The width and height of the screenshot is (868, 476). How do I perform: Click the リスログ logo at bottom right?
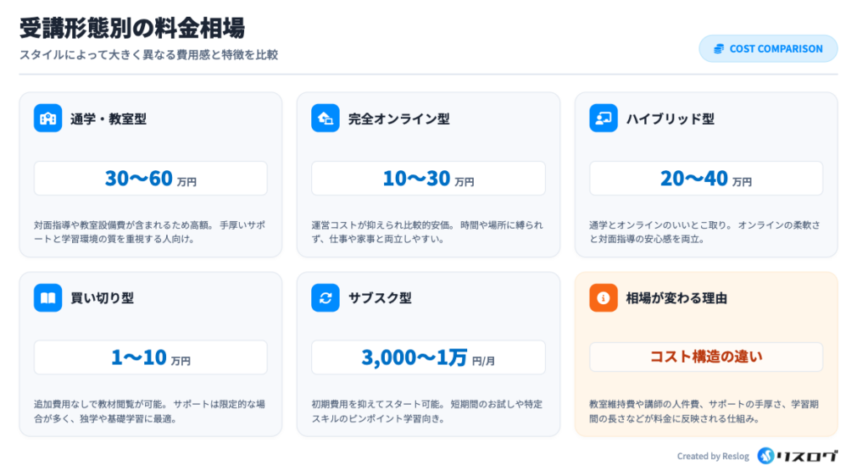point(797,456)
